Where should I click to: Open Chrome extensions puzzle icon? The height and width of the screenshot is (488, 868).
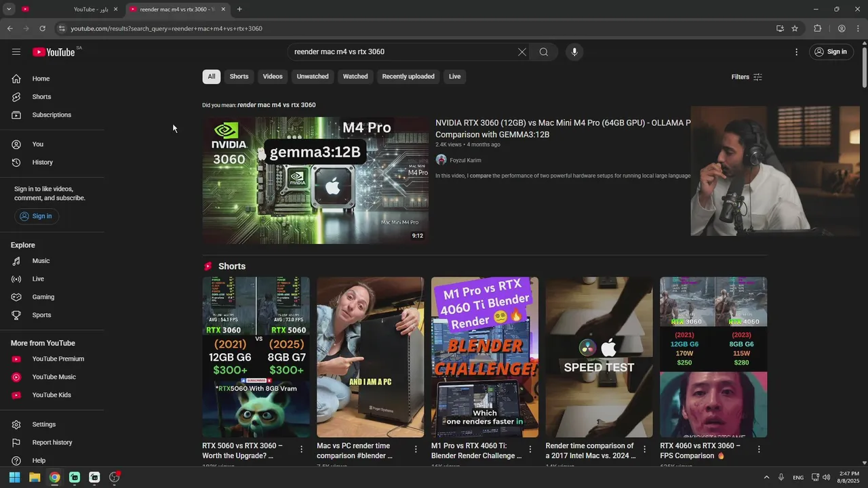(x=818, y=28)
